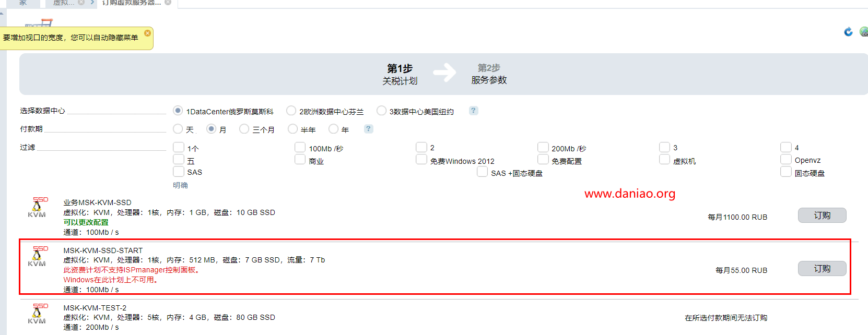This screenshot has width=868, height=335.
Task: Tick the Openvz filter checkbox
Action: [x=786, y=159]
